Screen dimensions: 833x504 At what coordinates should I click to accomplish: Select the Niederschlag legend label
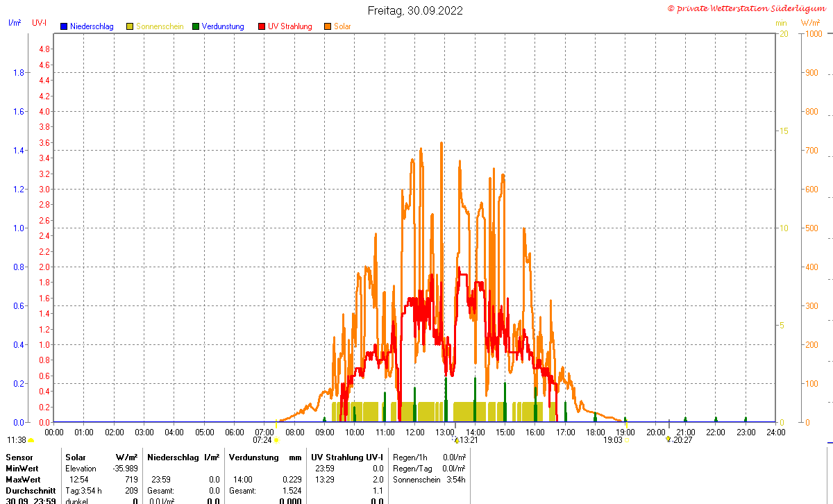point(92,26)
